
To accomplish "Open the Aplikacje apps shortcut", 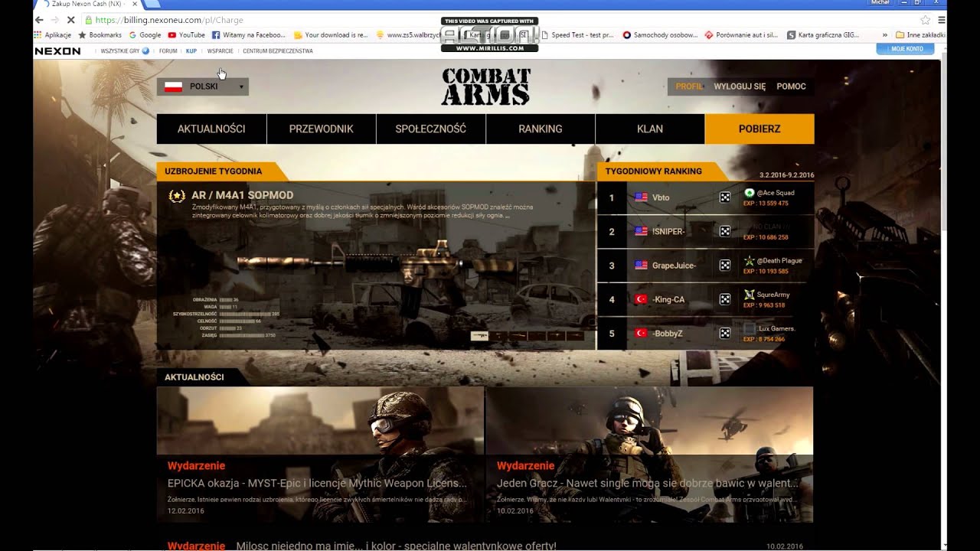I will point(53,34).
